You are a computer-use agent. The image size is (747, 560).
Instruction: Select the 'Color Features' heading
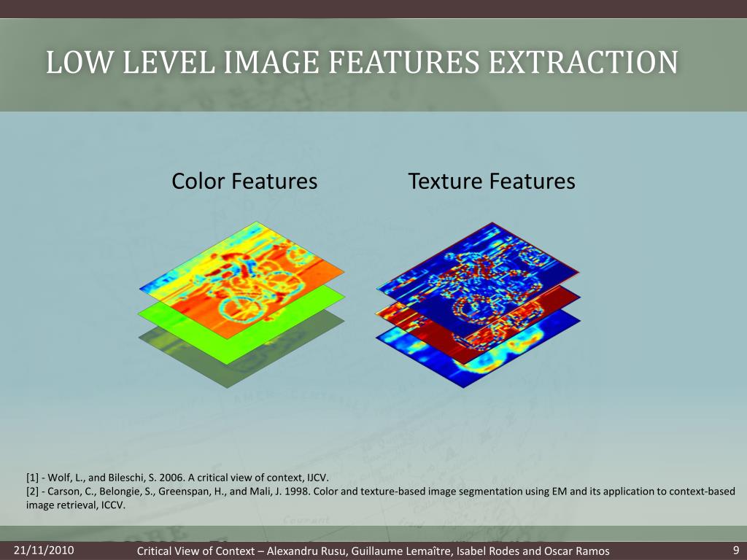[x=244, y=182]
